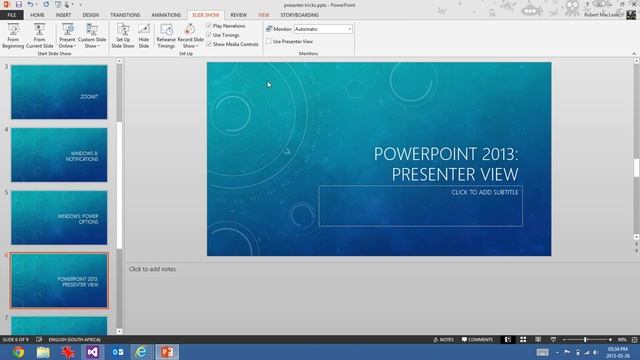This screenshot has width=640, height=360.
Task: Click the slide title PowerPoint 2013: Presenter View
Action: click(446, 164)
